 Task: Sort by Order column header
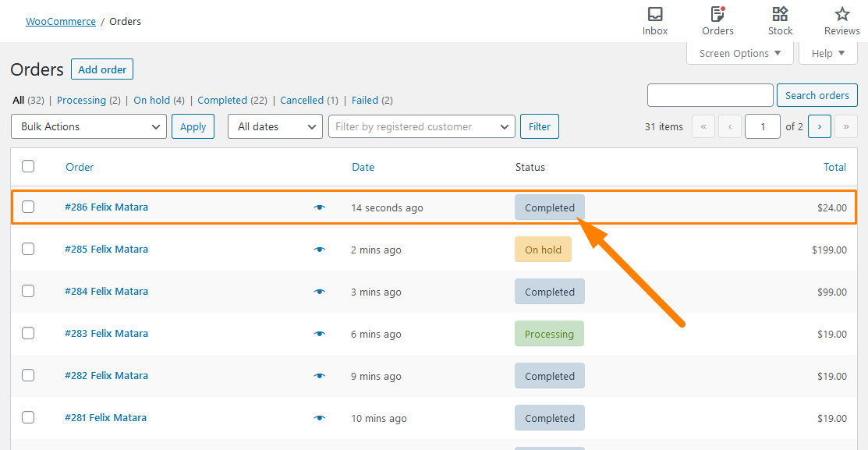[x=80, y=167]
